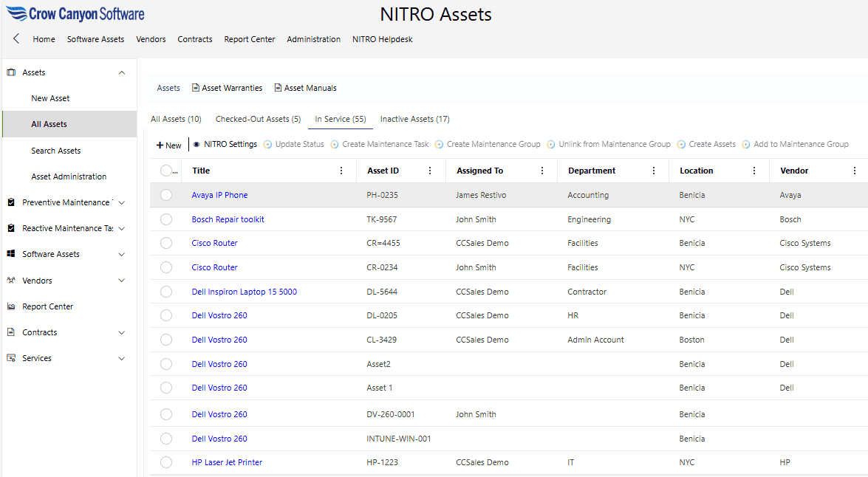Toggle select-all rows circle in header

[166, 171]
